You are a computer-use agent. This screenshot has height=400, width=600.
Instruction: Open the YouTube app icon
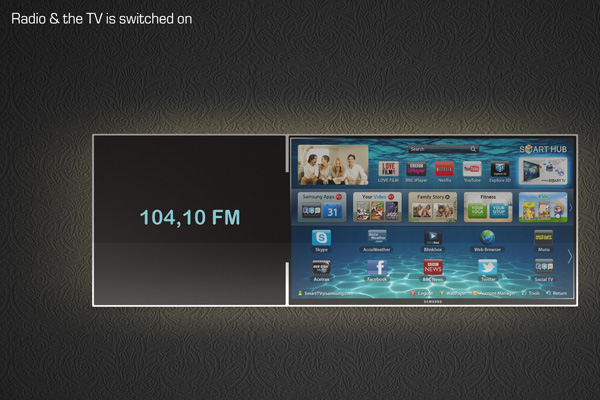(x=472, y=169)
